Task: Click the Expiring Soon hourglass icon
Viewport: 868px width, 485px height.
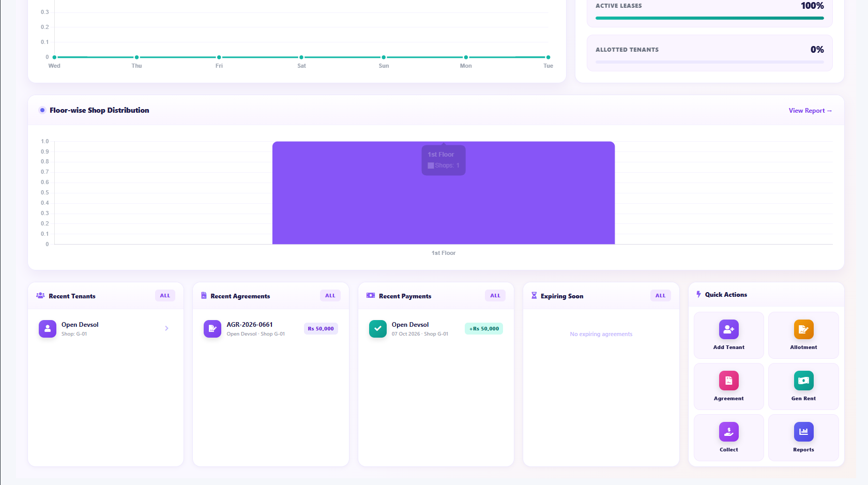Action: tap(534, 296)
